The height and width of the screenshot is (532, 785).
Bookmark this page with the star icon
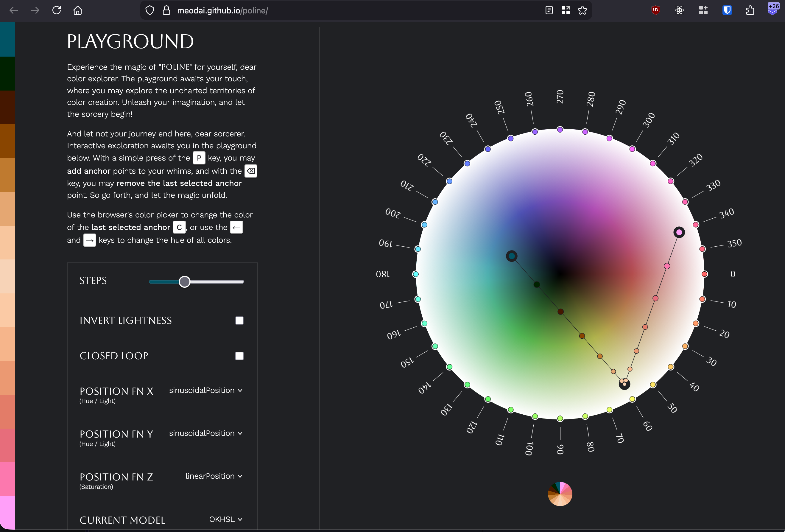pyautogui.click(x=582, y=10)
